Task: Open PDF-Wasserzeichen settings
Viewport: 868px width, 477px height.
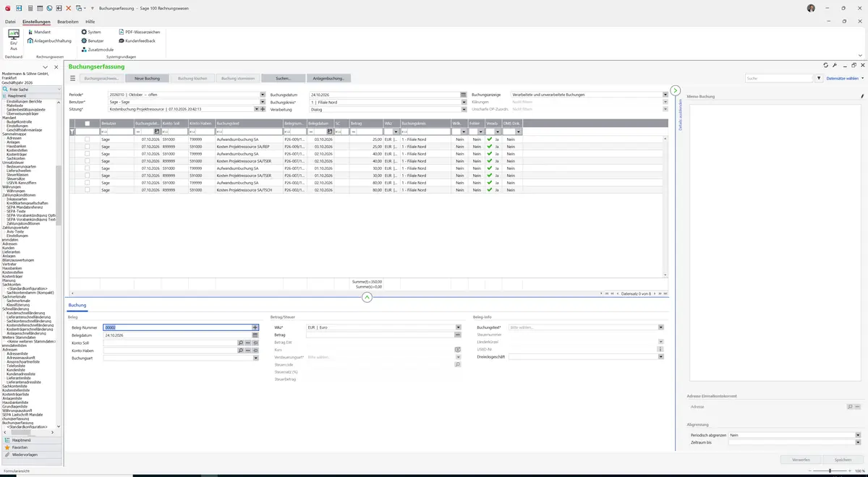Action: pos(139,33)
